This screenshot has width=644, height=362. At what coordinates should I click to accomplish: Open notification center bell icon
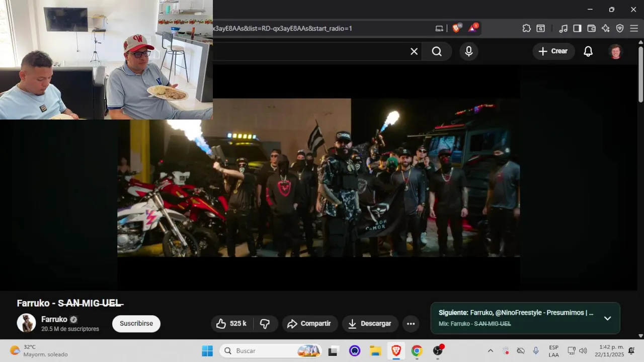pyautogui.click(x=631, y=351)
